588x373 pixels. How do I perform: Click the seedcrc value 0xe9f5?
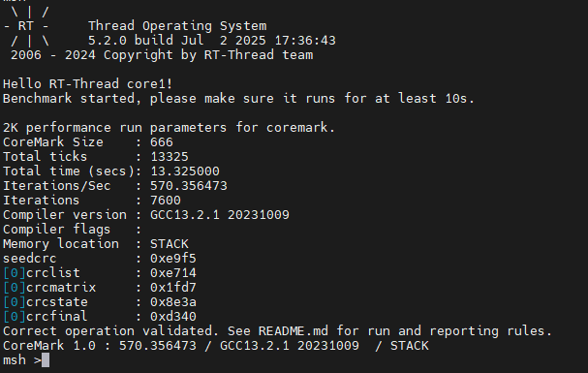[x=173, y=259]
